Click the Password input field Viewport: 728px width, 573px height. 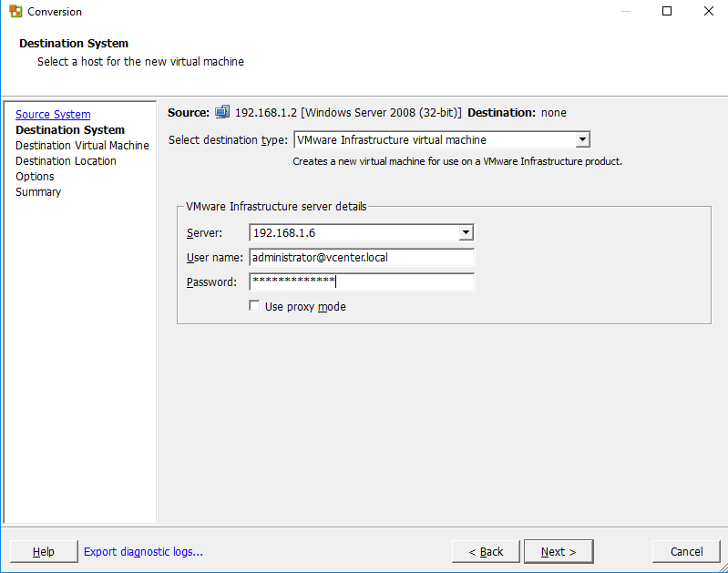362,281
